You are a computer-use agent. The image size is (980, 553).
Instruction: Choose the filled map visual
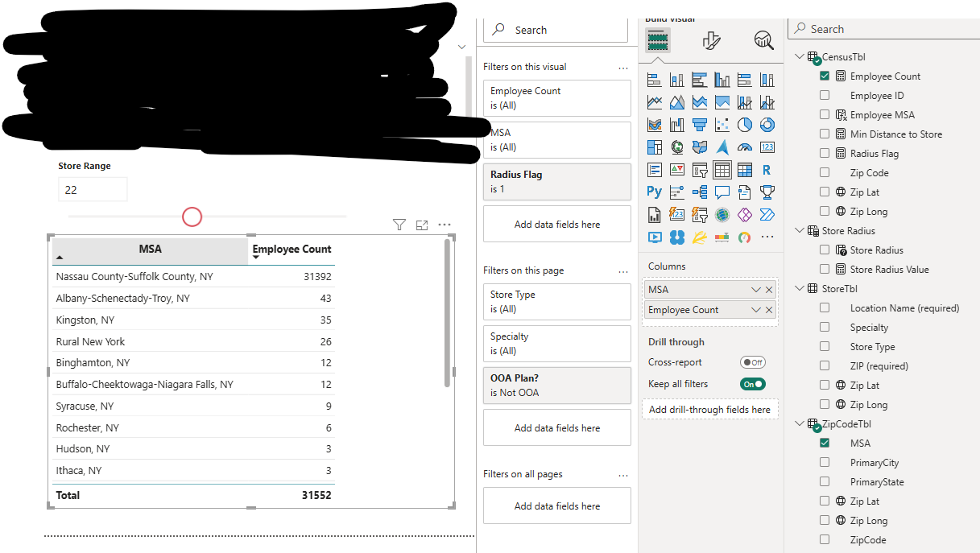click(699, 147)
